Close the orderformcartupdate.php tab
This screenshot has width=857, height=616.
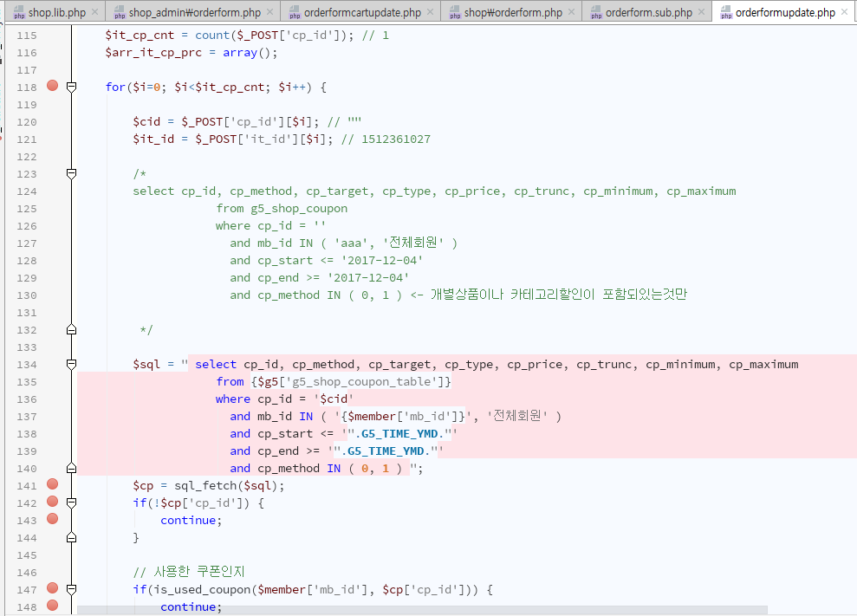(431, 12)
